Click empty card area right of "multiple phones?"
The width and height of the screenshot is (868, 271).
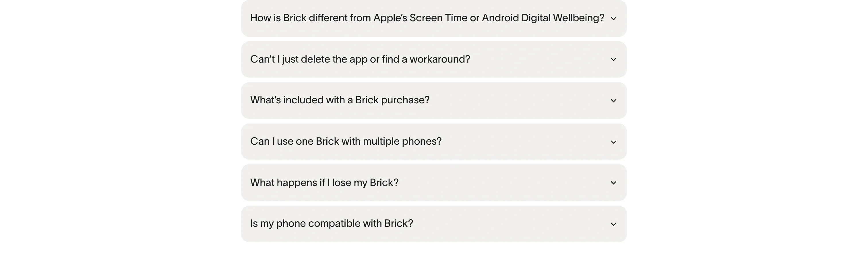coord(522,141)
